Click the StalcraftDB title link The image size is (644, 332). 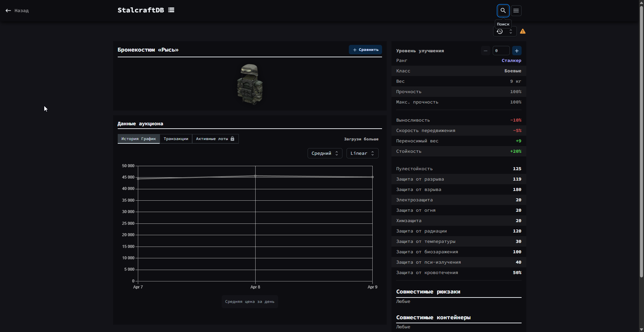pos(141,10)
